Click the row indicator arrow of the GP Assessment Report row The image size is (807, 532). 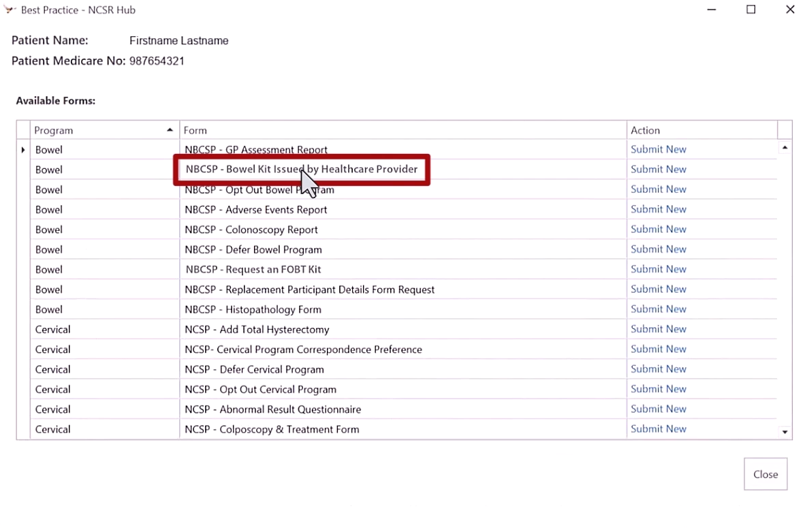click(x=23, y=150)
